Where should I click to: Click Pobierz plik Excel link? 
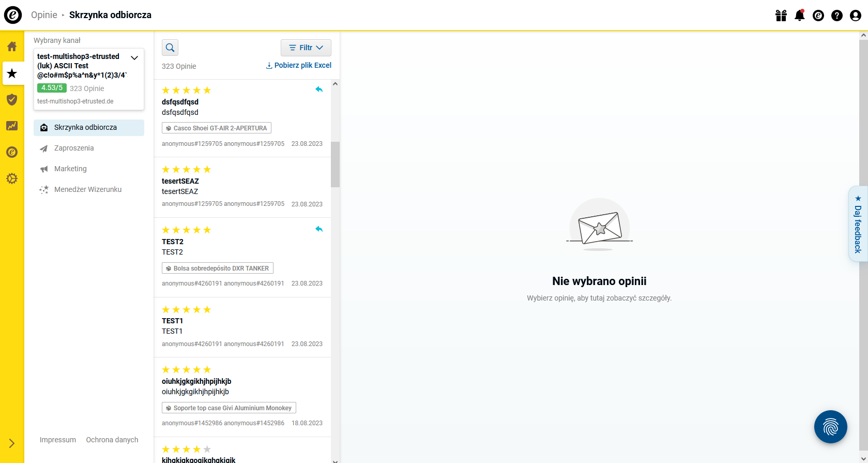298,65
